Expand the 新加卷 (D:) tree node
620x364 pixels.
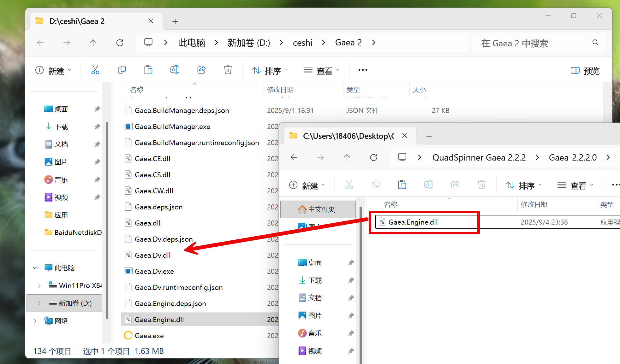coord(39,303)
